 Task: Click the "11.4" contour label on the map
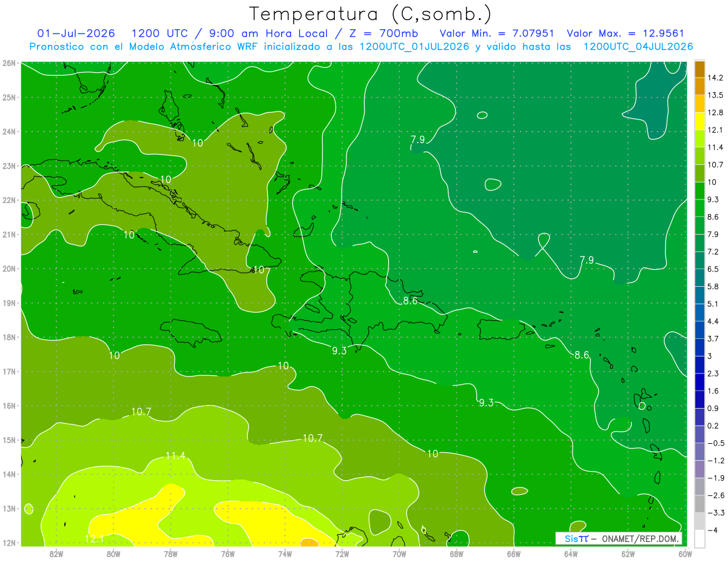[175, 456]
